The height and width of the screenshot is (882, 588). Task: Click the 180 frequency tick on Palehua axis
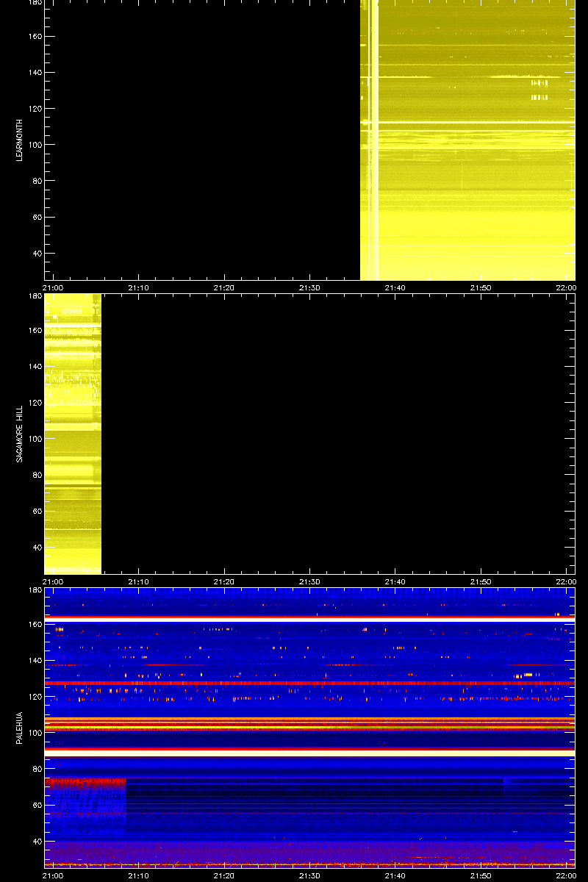coord(34,591)
